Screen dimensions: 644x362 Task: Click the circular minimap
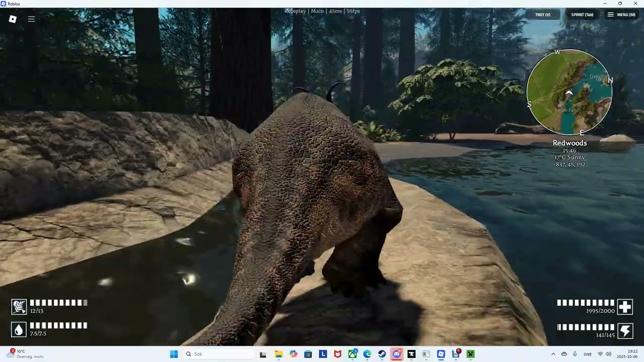pyautogui.click(x=570, y=92)
